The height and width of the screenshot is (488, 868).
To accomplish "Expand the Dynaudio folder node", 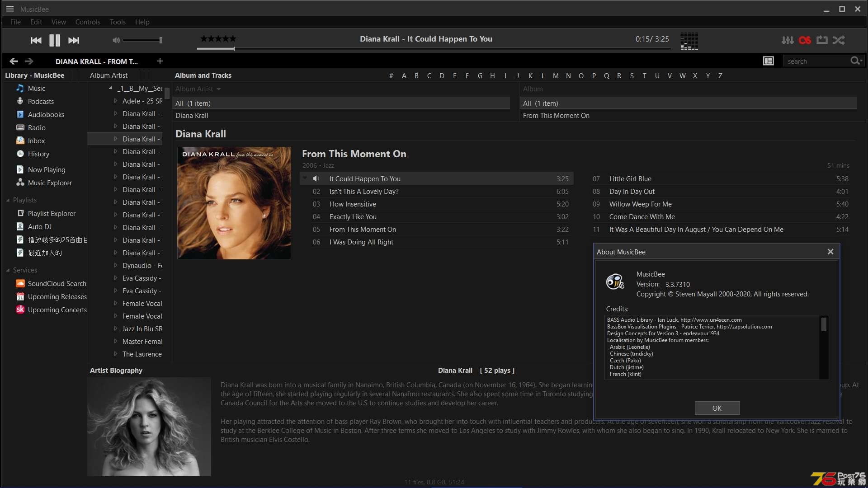I will click(116, 266).
